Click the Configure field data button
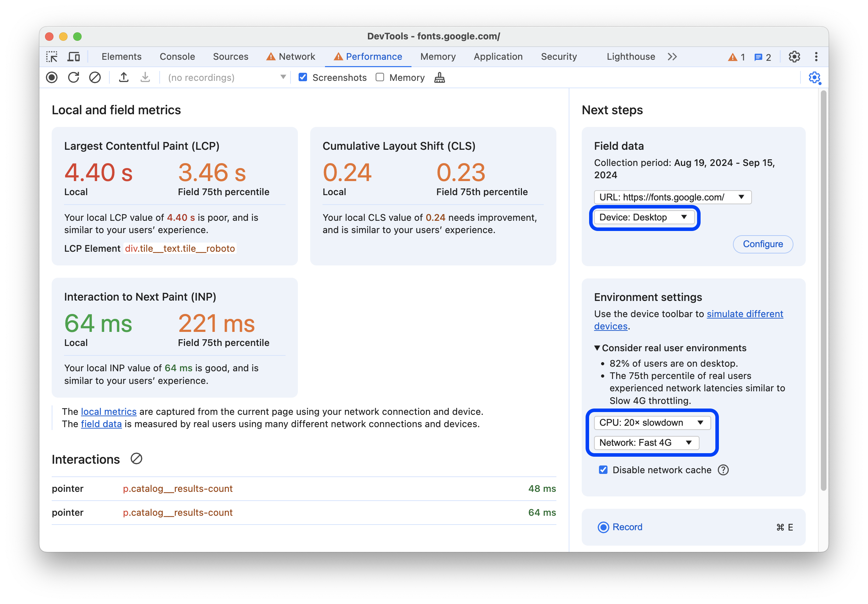This screenshot has height=604, width=868. point(762,244)
